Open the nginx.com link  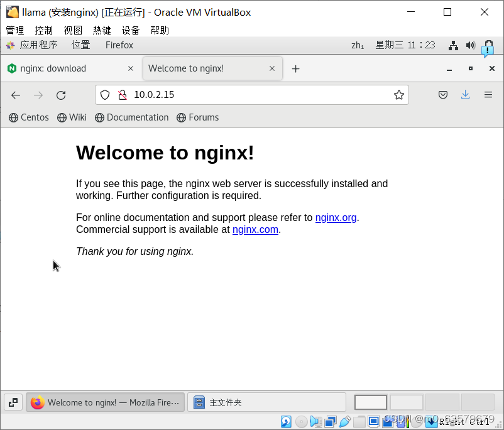(255, 229)
